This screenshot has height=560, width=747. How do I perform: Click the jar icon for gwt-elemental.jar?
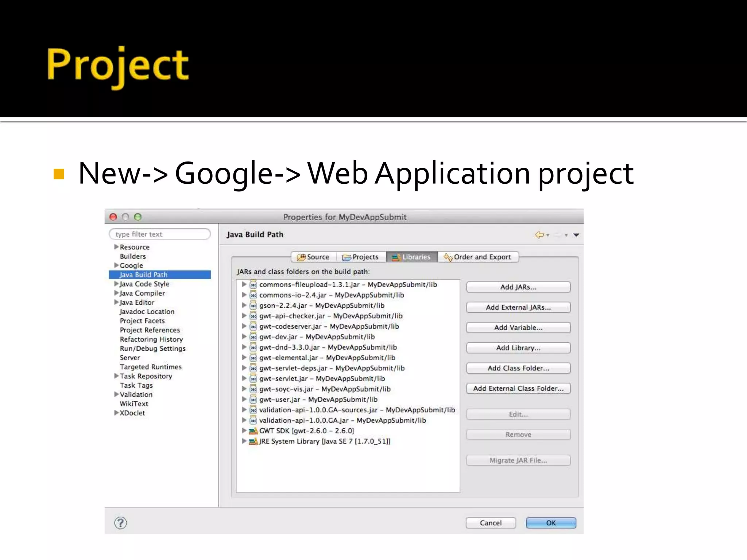[253, 358]
